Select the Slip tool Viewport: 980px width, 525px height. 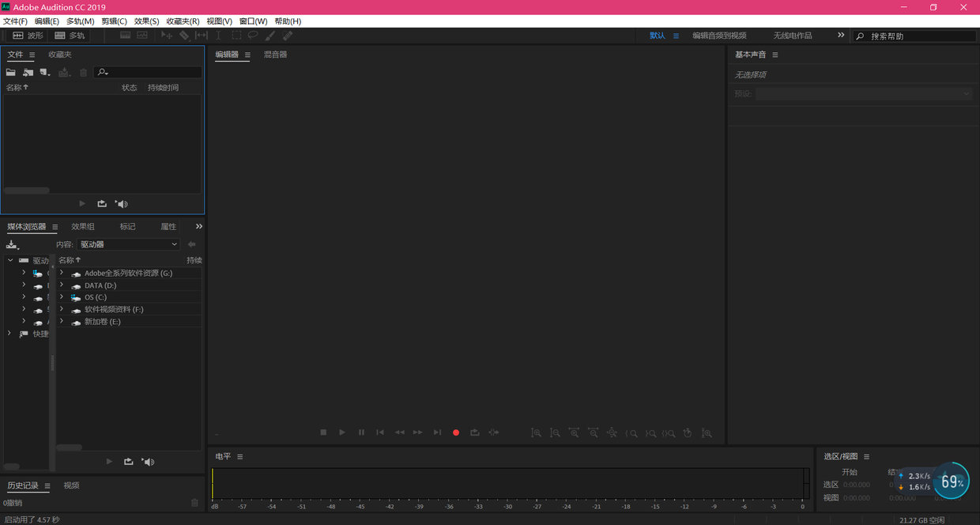pyautogui.click(x=202, y=36)
